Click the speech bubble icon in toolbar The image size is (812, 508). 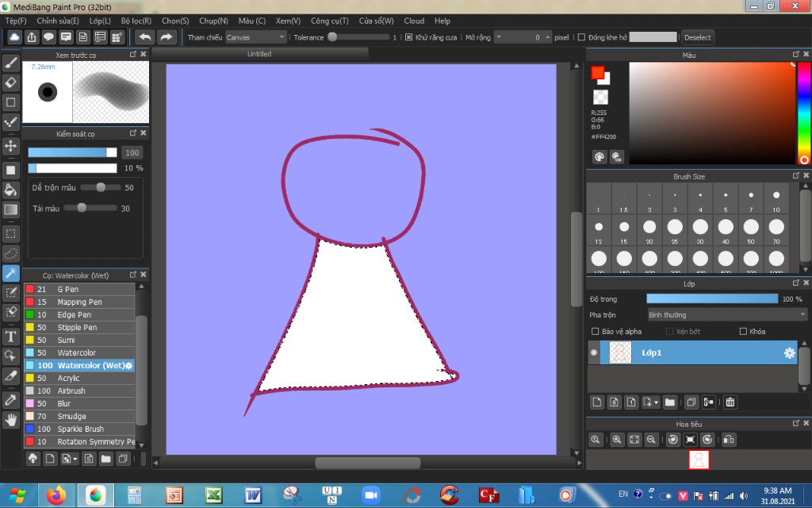pyautogui.click(x=48, y=37)
